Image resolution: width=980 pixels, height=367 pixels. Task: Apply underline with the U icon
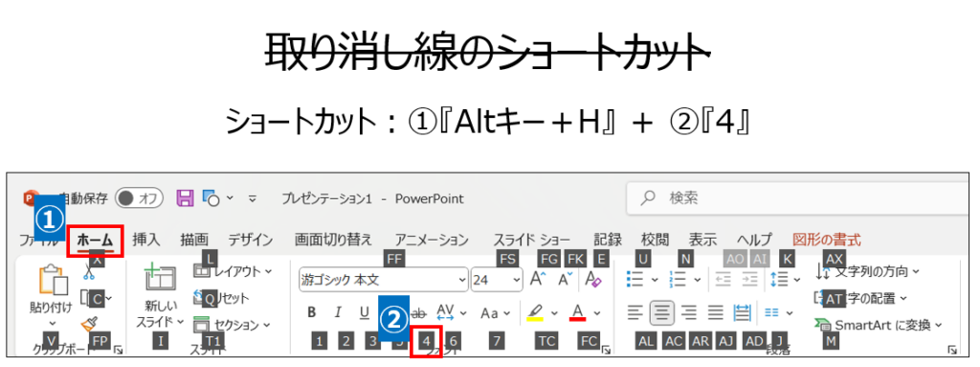coord(365,311)
